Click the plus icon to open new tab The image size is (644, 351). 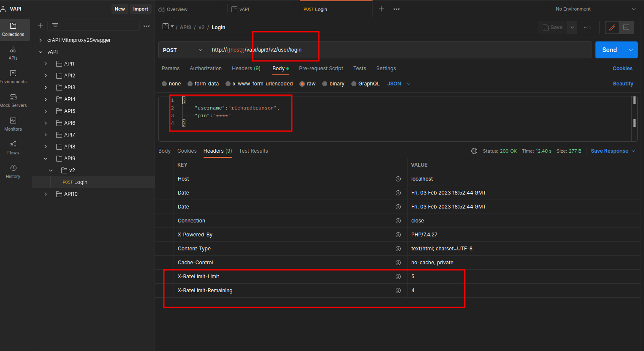point(381,9)
